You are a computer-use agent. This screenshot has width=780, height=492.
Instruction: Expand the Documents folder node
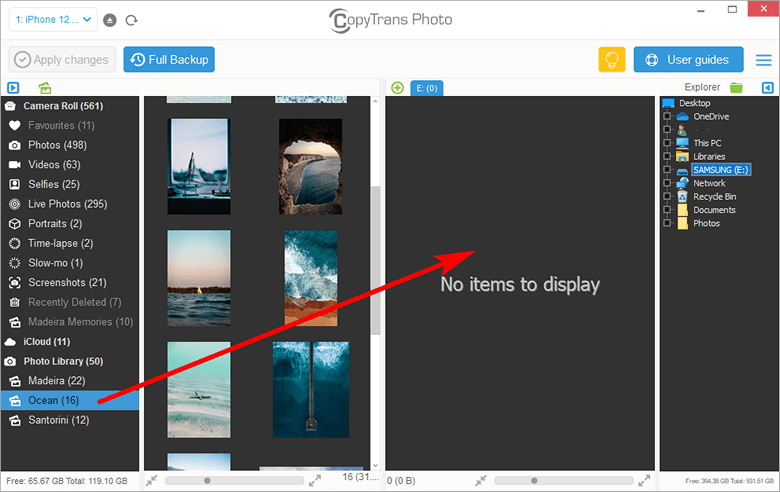(x=667, y=210)
